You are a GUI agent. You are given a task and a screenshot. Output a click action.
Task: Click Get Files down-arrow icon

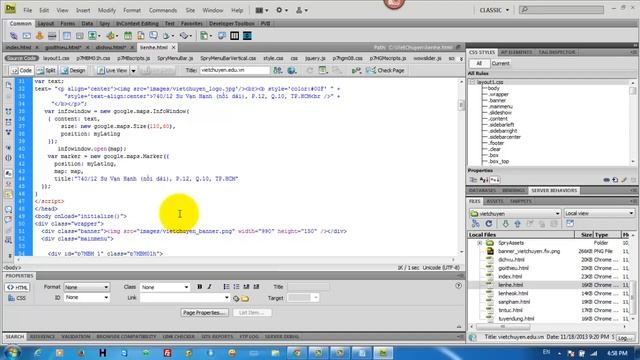coord(505,224)
